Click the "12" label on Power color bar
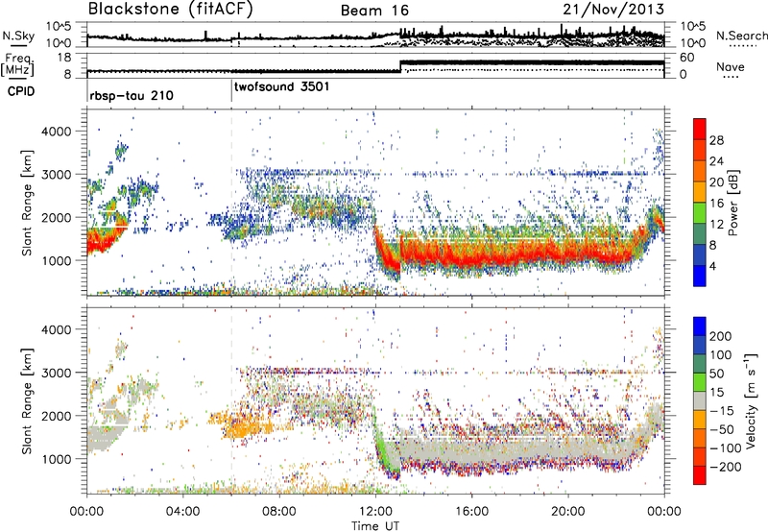Image resolution: width=768 pixels, height=532 pixels. tap(716, 225)
